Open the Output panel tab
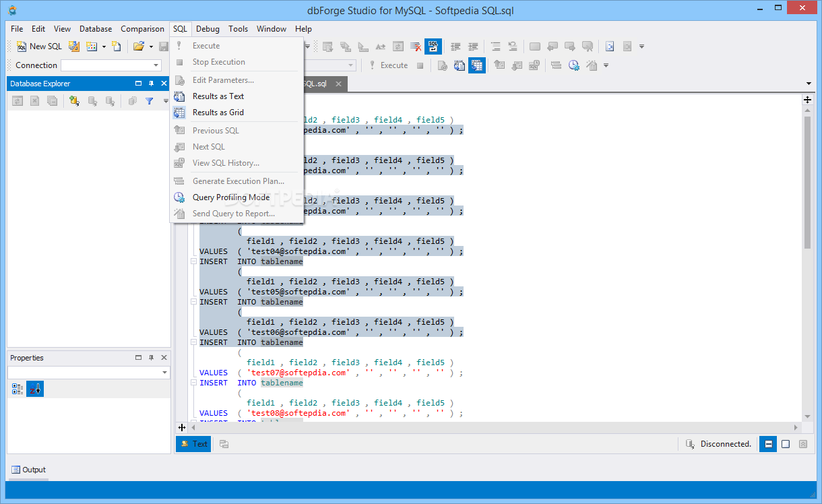822x504 pixels. [x=29, y=470]
